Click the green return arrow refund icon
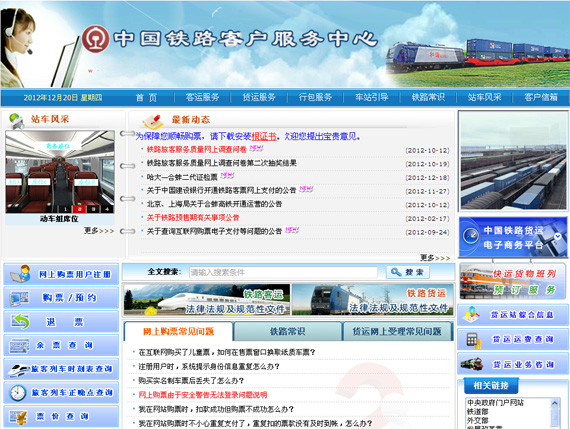 [x=20, y=321]
